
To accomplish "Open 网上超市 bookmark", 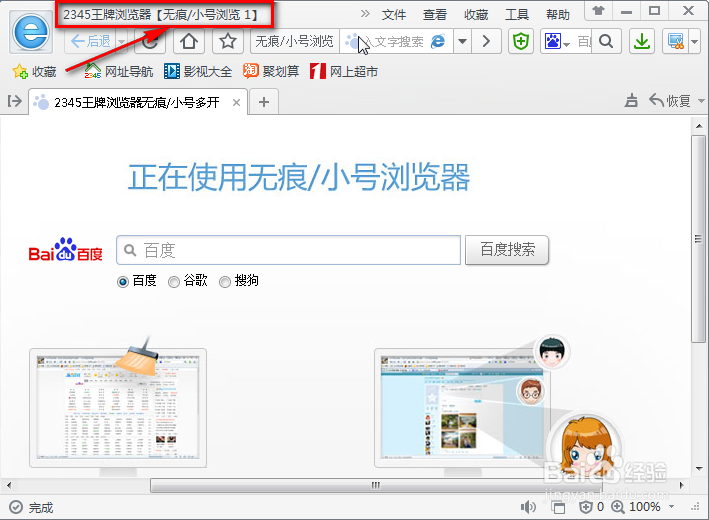I will coord(344,71).
